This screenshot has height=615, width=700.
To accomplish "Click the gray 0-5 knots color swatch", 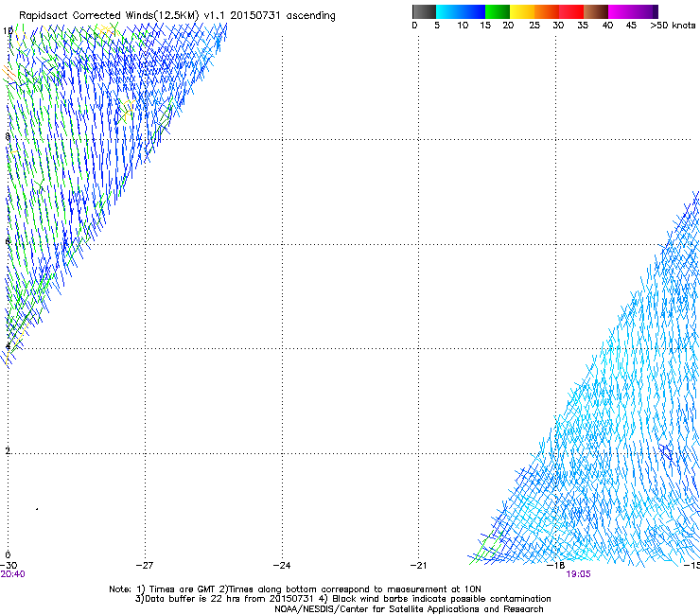I will click(x=424, y=11).
